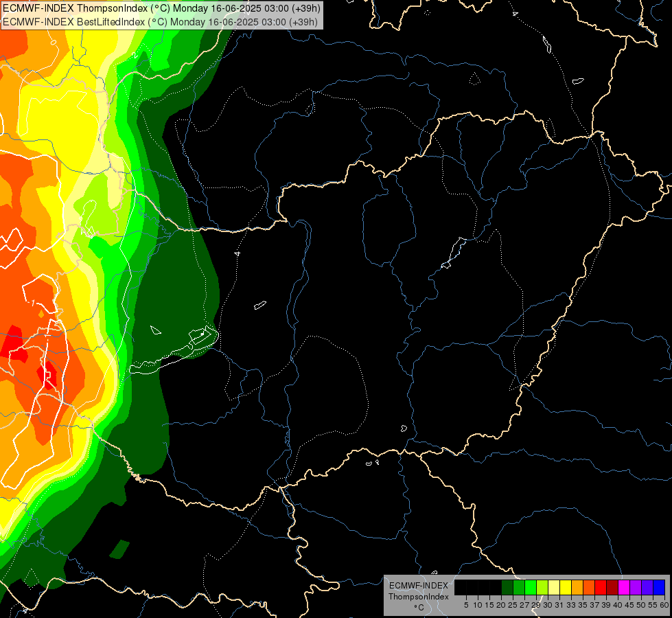Click the legend tick value '30'
Image resolution: width=672 pixels, height=618 pixels.
[548, 605]
